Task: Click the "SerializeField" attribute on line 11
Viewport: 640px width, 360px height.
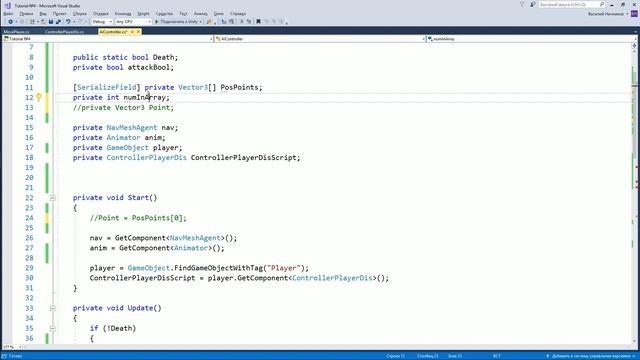Action: click(x=107, y=87)
